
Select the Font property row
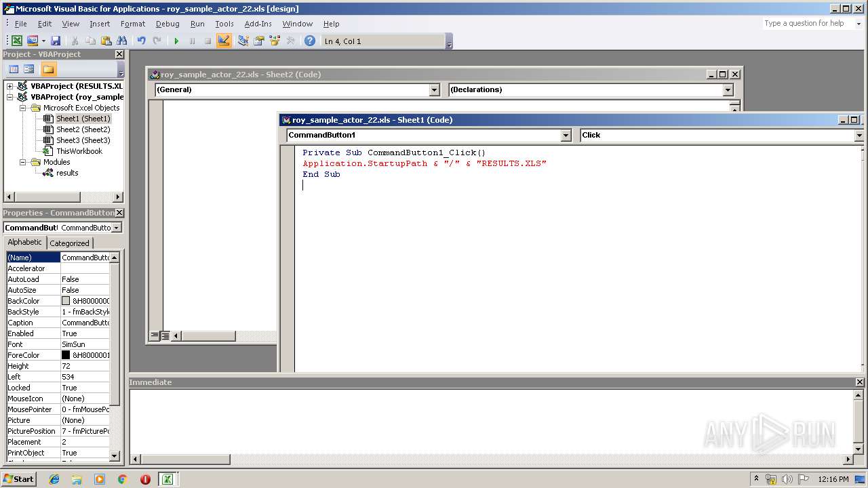tap(58, 344)
